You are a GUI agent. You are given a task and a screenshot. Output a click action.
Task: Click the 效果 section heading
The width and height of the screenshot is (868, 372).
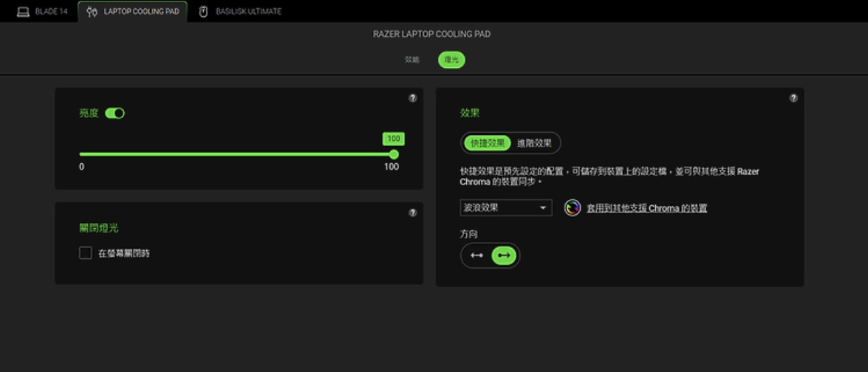click(469, 113)
